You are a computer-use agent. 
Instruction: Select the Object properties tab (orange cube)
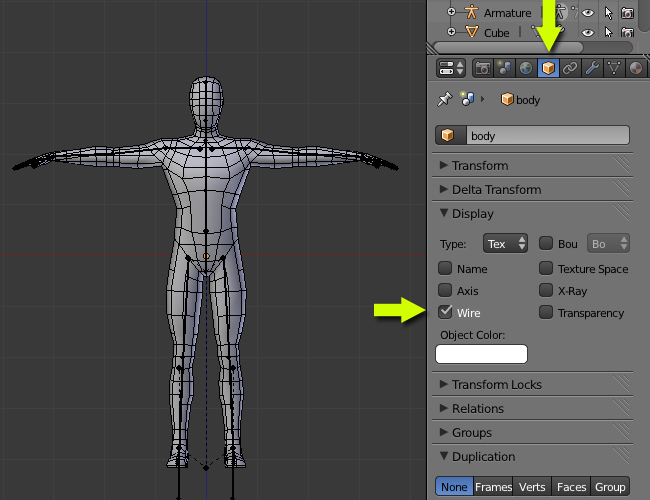click(548, 68)
